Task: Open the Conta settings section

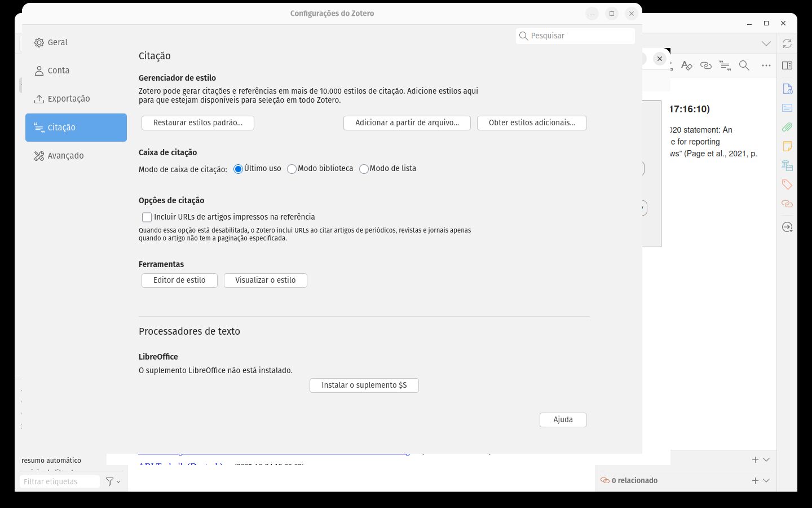Action: (76, 71)
